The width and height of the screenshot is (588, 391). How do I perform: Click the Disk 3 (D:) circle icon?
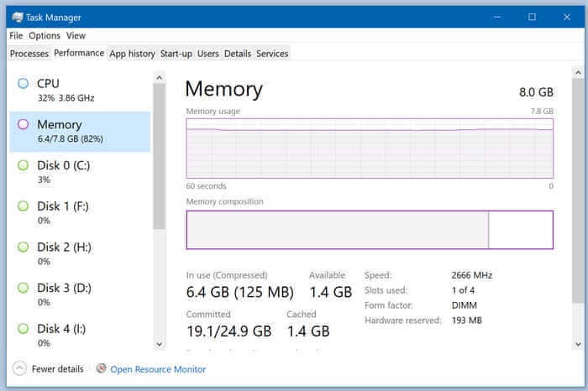point(23,288)
